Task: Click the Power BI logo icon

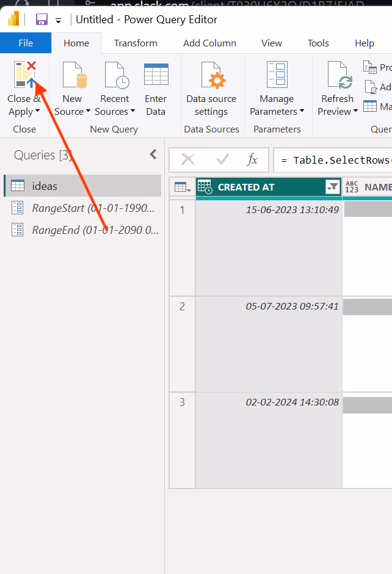Action: pyautogui.click(x=13, y=19)
